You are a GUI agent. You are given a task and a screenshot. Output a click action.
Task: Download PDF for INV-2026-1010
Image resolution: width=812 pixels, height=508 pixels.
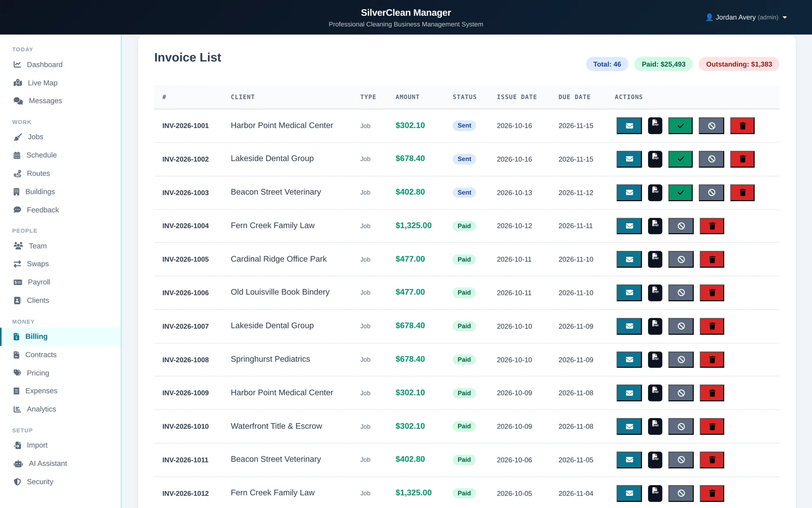pyautogui.click(x=655, y=426)
